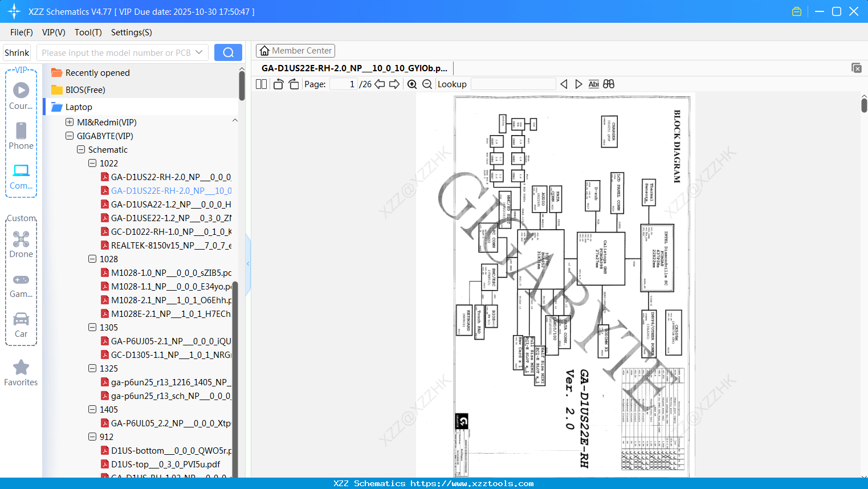Image resolution: width=868 pixels, height=489 pixels.
Task: Open the xzztools.com link
Action: [x=472, y=483]
